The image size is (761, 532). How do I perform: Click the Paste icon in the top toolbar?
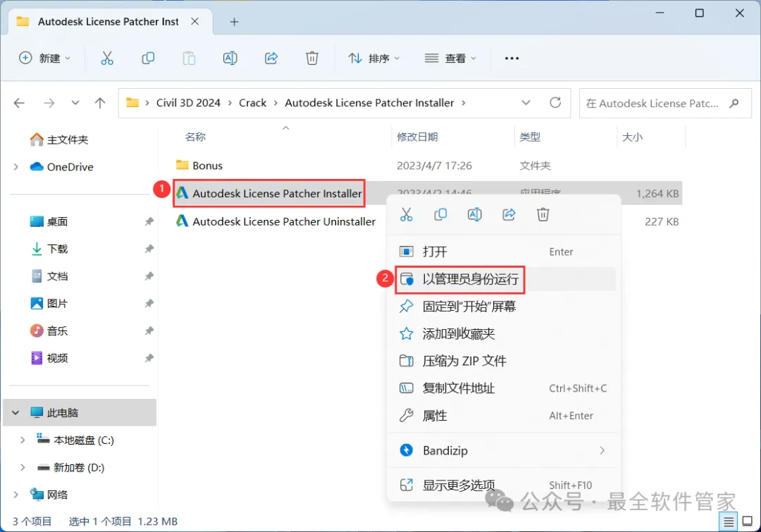tap(189, 58)
